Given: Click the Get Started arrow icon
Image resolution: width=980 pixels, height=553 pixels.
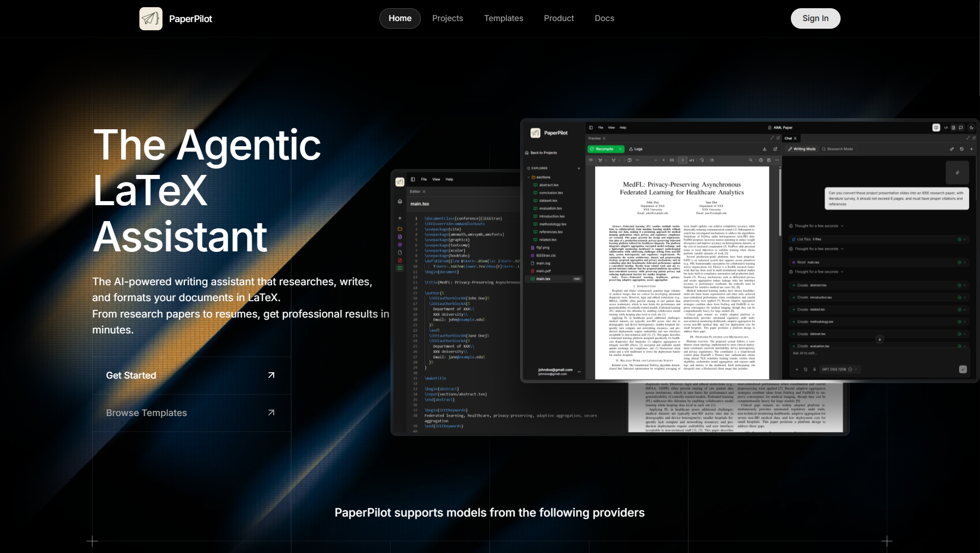Looking at the screenshot, I should [271, 376].
